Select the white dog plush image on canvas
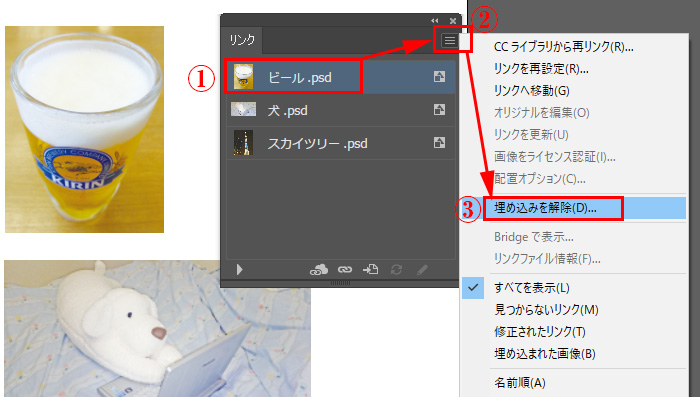Image resolution: width=700 pixels, height=397 pixels. pyautogui.click(x=157, y=328)
